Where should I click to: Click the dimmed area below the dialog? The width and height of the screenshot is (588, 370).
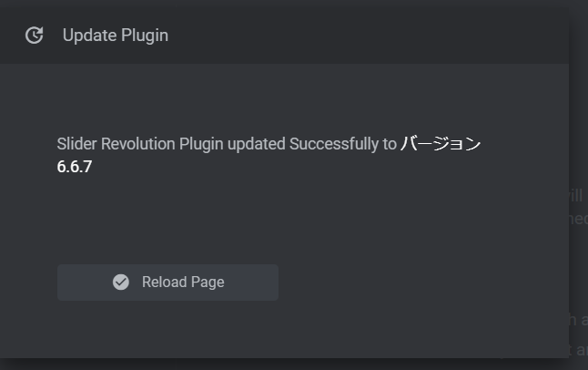273,364
